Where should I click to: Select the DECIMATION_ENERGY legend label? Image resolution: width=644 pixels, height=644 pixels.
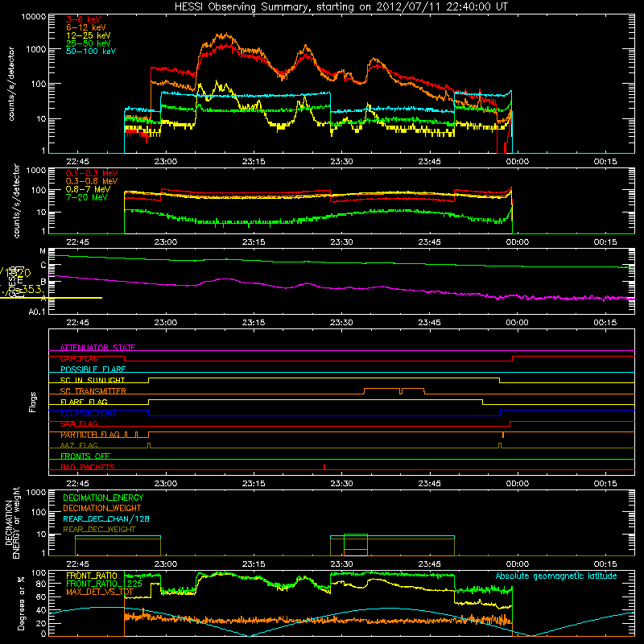tap(103, 497)
